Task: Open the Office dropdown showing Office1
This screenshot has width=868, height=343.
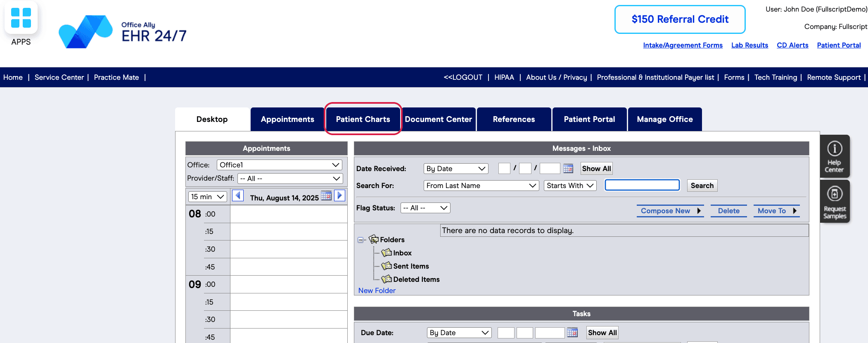Action: pyautogui.click(x=280, y=165)
